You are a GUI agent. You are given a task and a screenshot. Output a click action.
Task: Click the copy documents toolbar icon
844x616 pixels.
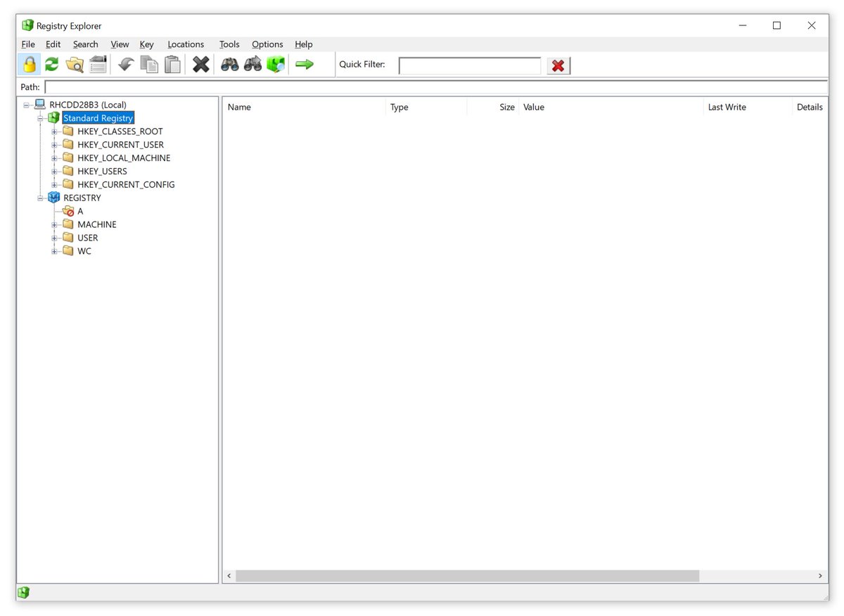[149, 65]
